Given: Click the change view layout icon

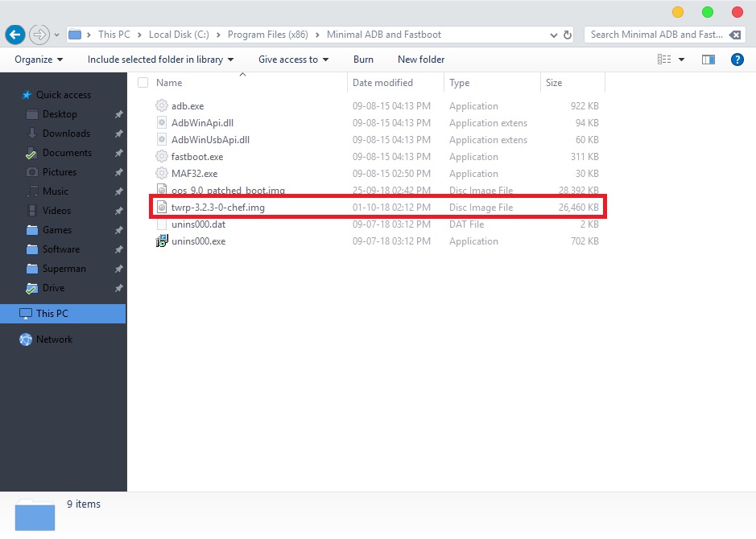Looking at the screenshot, I should [x=664, y=60].
